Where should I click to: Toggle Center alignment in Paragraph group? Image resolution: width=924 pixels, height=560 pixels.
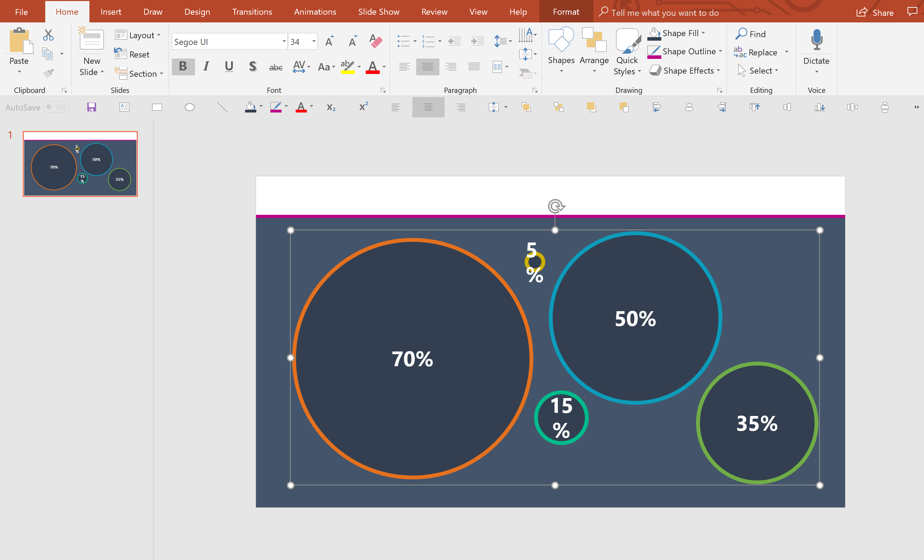coord(427,67)
